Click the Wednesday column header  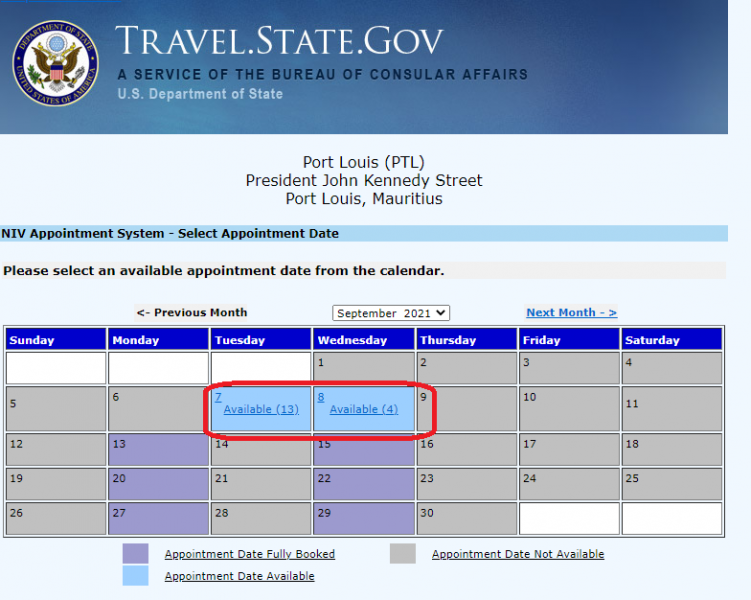(364, 340)
